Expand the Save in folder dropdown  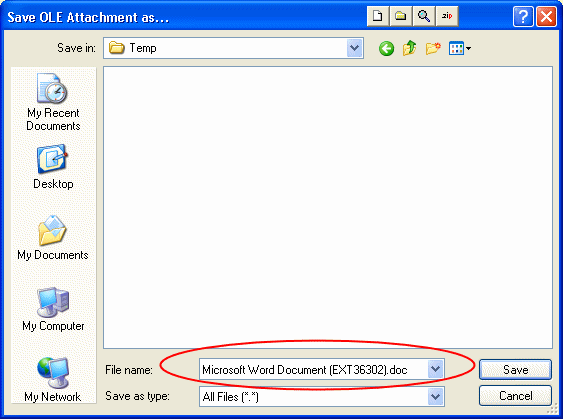(x=355, y=48)
